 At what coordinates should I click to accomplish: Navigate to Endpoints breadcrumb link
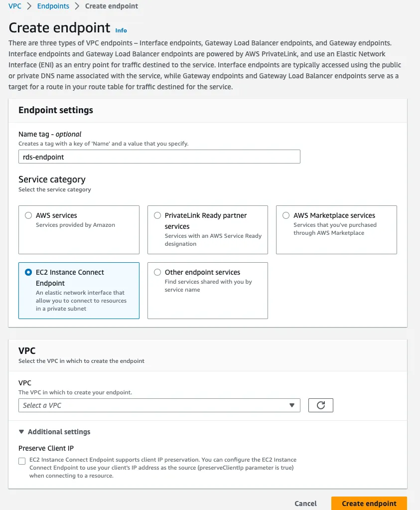pos(53,6)
